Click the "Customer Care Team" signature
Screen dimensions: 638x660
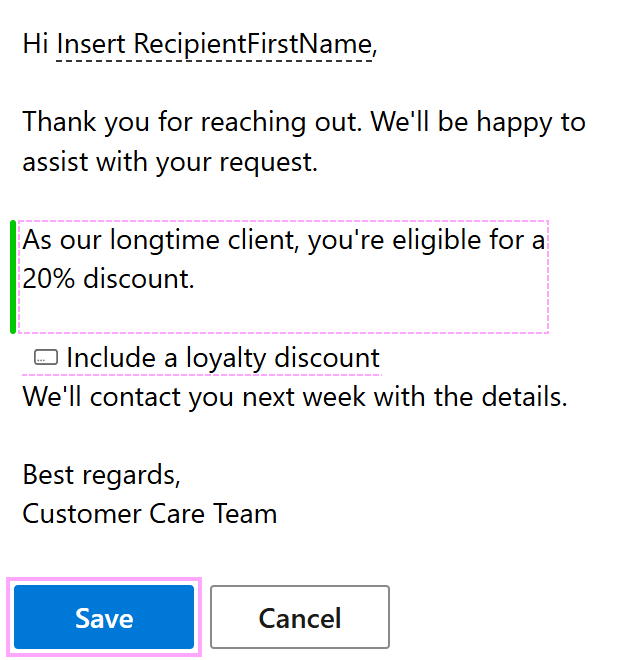click(150, 514)
